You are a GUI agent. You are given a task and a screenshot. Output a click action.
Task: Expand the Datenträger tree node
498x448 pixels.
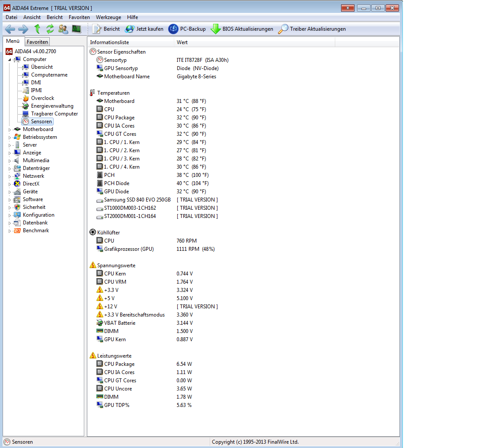(10, 168)
